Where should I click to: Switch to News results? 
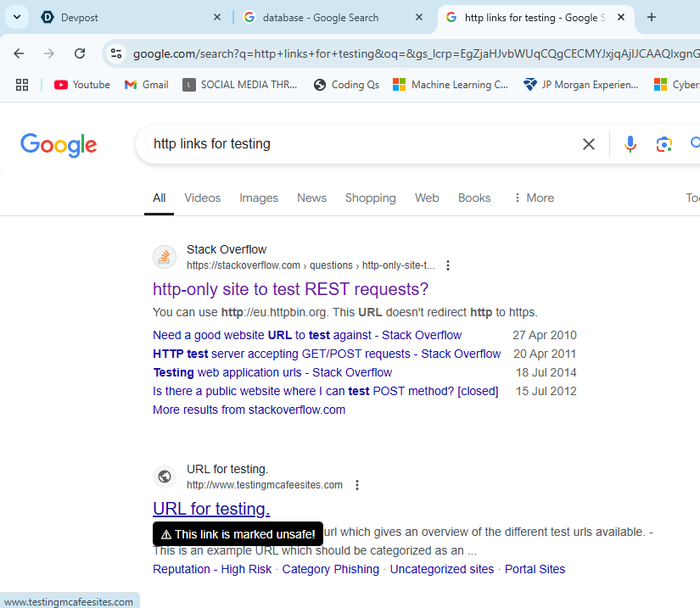coord(311,198)
